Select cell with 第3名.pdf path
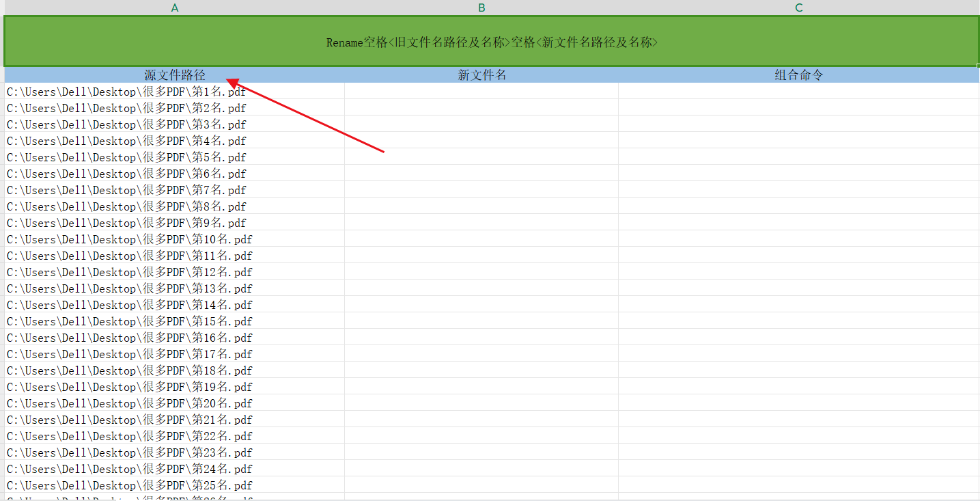The image size is (980, 501). (x=175, y=124)
